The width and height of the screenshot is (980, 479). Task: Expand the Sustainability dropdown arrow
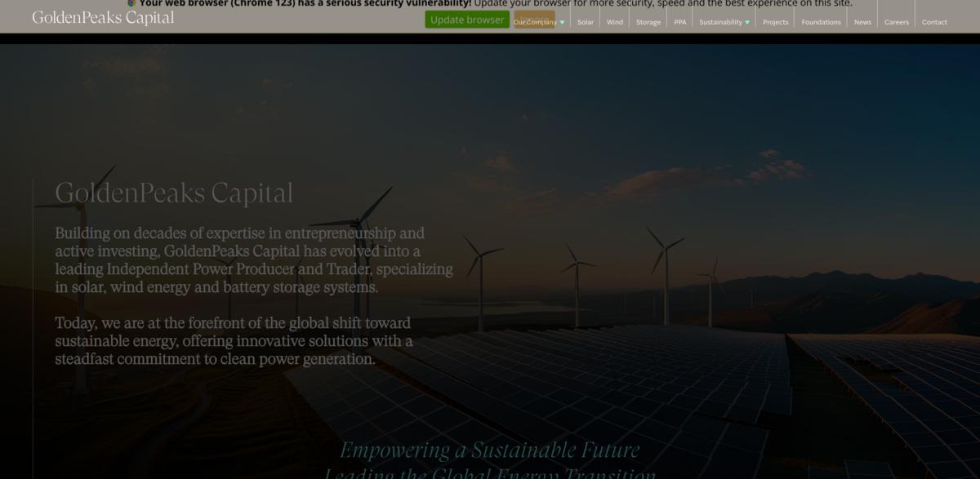tap(747, 23)
